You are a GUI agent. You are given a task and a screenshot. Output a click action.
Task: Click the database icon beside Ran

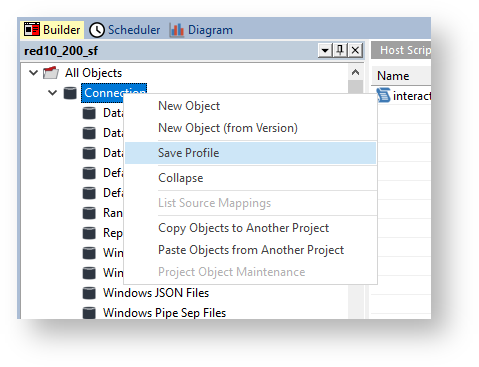(89, 213)
